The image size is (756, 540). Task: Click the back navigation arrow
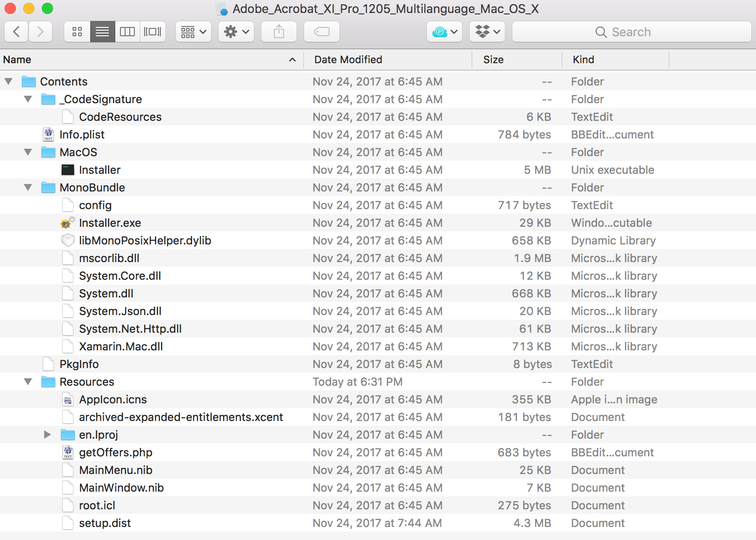tap(16, 32)
